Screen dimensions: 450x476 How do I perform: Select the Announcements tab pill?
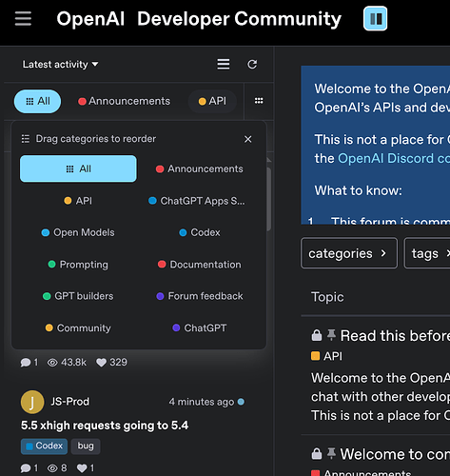coord(124,101)
